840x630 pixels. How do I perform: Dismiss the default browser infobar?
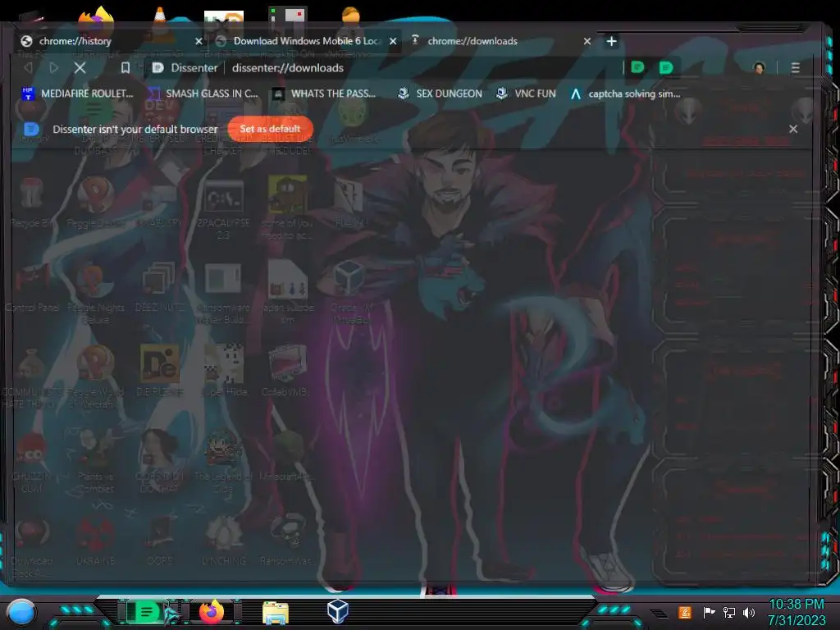click(793, 129)
